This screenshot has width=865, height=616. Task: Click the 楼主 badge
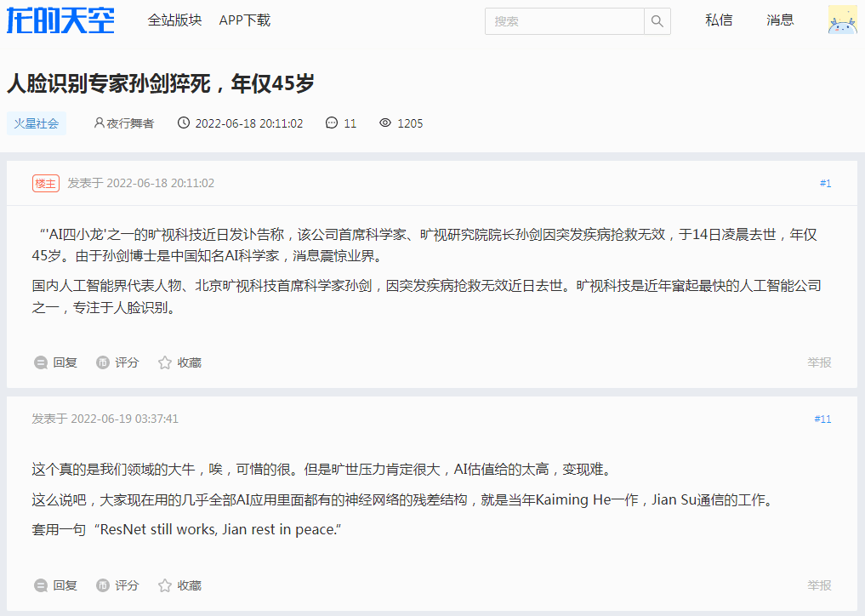[x=46, y=183]
